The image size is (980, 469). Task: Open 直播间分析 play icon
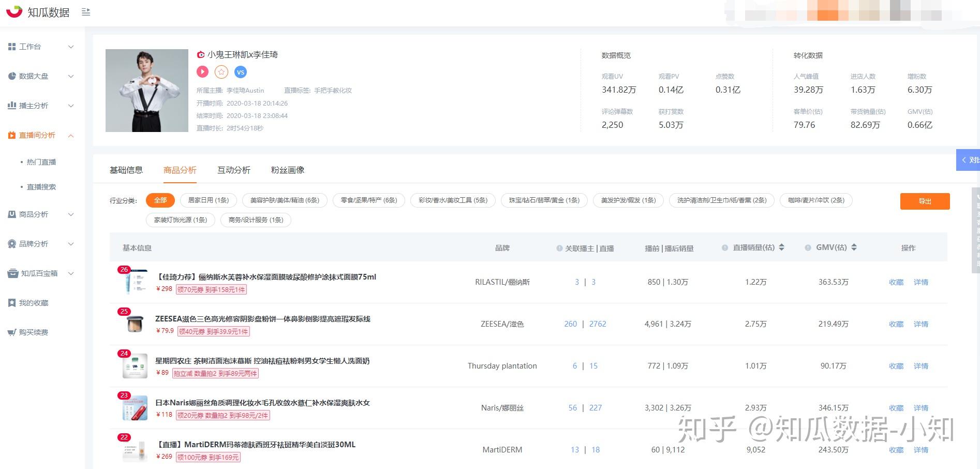(x=12, y=135)
